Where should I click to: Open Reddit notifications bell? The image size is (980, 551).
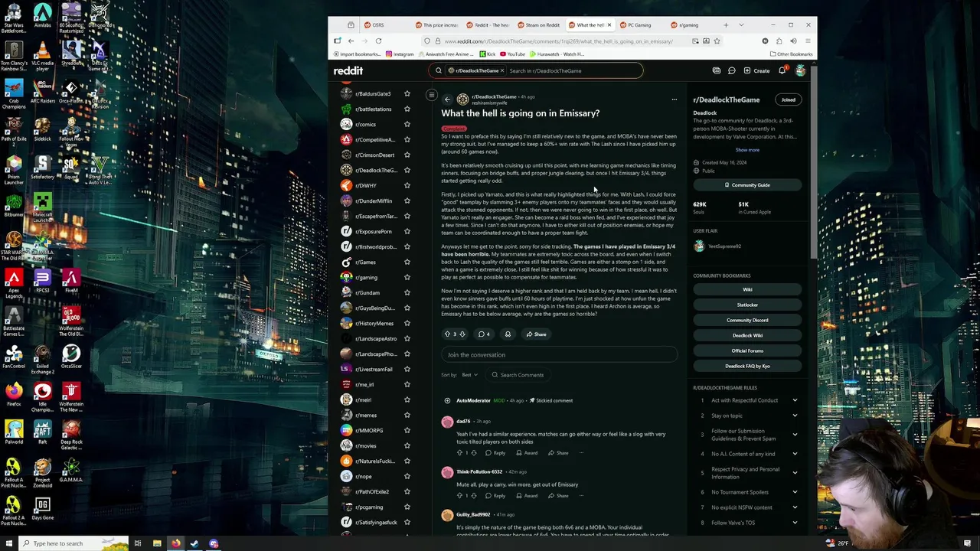pos(782,70)
